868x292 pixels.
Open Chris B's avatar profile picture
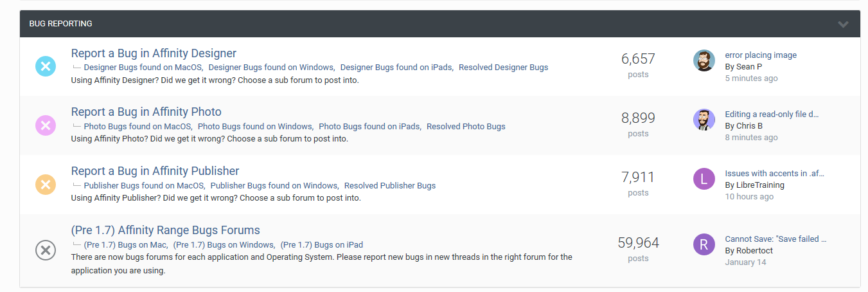tap(704, 120)
